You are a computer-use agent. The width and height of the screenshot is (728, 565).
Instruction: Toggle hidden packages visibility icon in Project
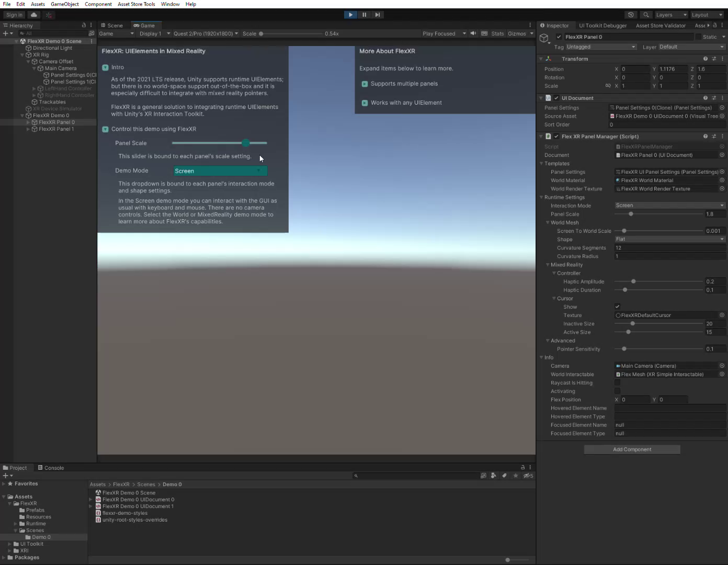[528, 476]
